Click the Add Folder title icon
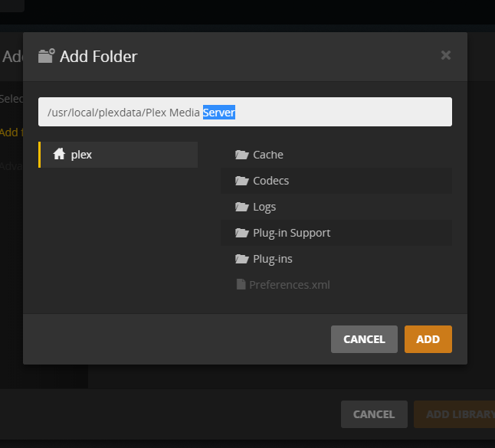 point(47,56)
